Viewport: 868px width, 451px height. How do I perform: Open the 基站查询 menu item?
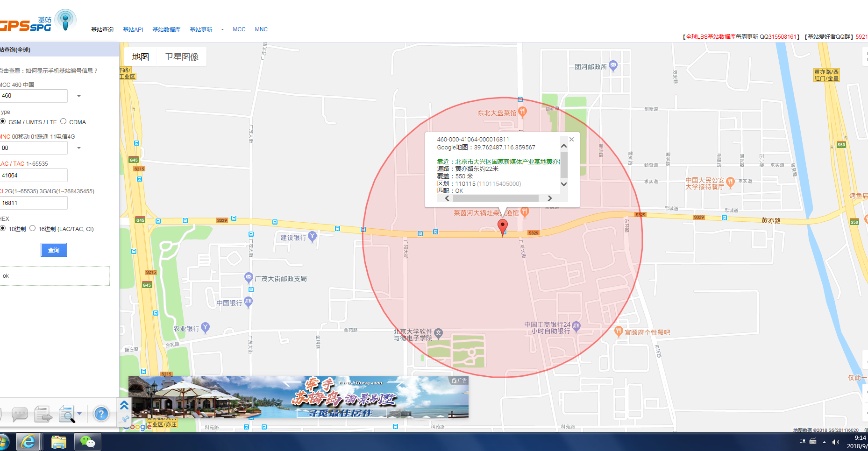[x=102, y=30]
